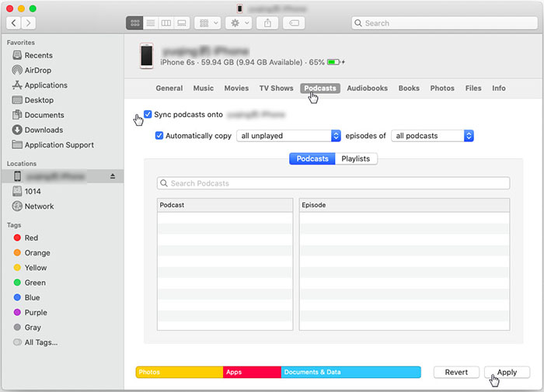
Task: Switch to icon view in toolbar
Action: pos(134,23)
